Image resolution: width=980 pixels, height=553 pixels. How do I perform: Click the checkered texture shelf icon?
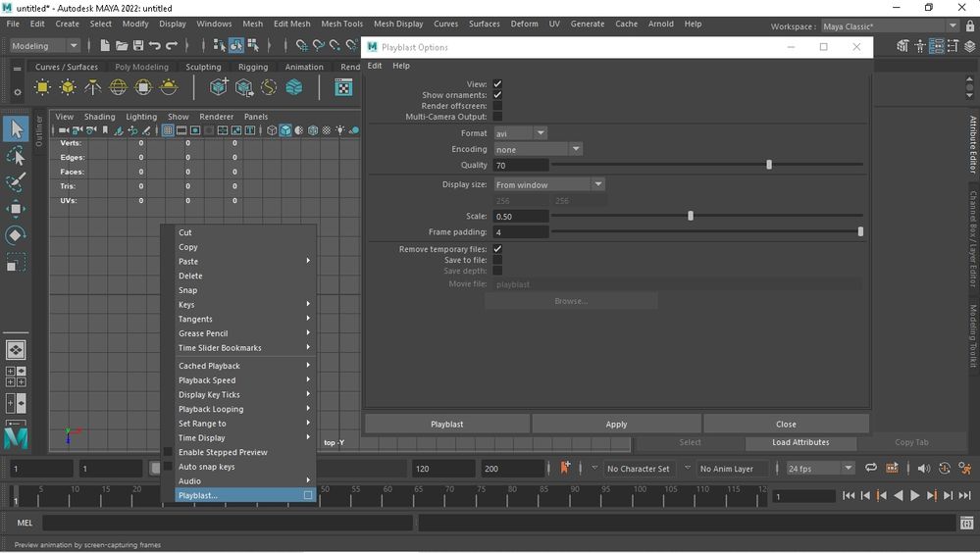343,87
